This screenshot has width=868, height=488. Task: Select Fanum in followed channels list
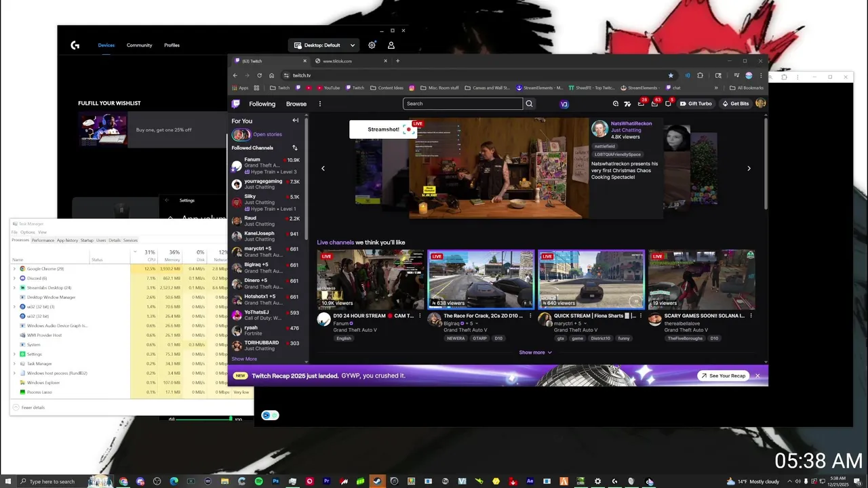[266, 165]
